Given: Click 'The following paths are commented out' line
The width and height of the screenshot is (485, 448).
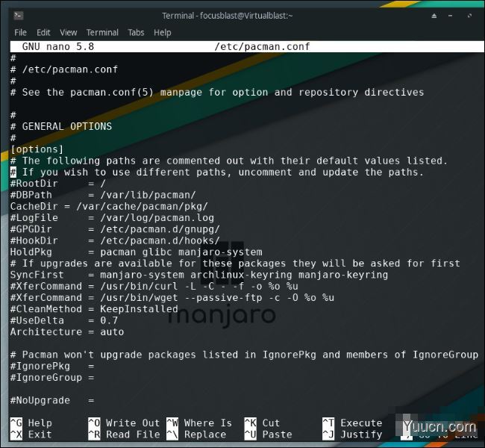Looking at the screenshot, I should tap(229, 161).
